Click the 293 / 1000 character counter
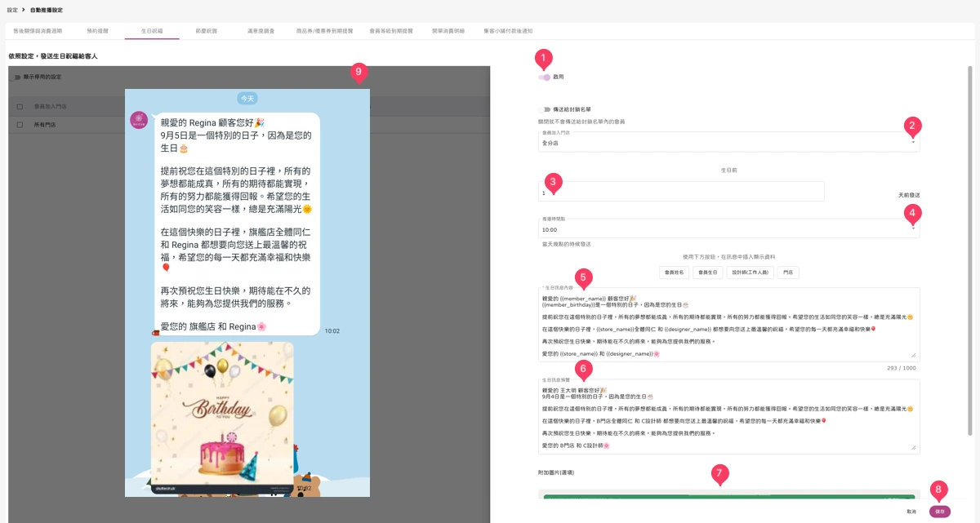The width and height of the screenshot is (980, 523). coord(902,368)
